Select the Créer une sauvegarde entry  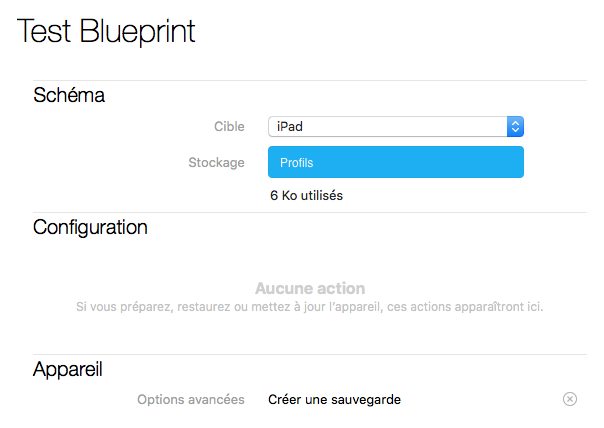point(334,399)
